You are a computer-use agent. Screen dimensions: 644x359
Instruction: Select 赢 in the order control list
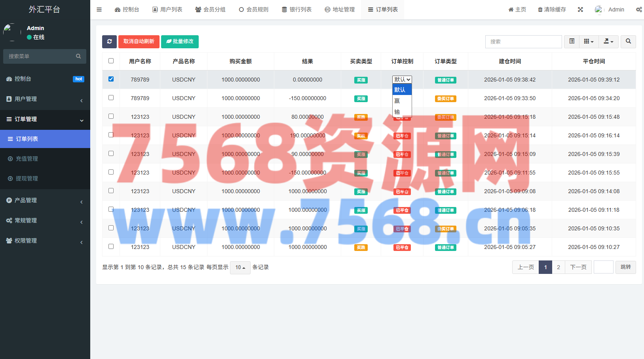coord(397,101)
